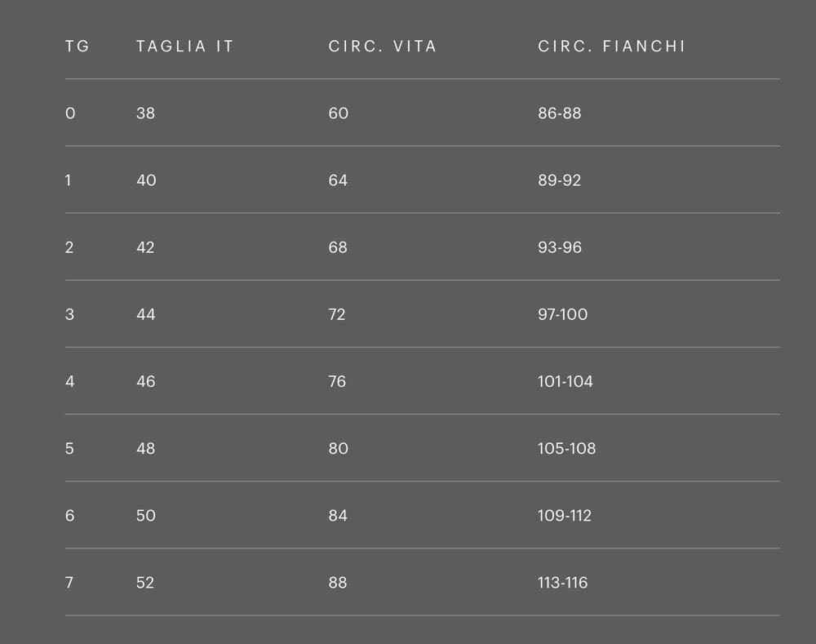Image resolution: width=816 pixels, height=644 pixels.
Task: Select Italian size 42 cell
Action: pos(145,247)
